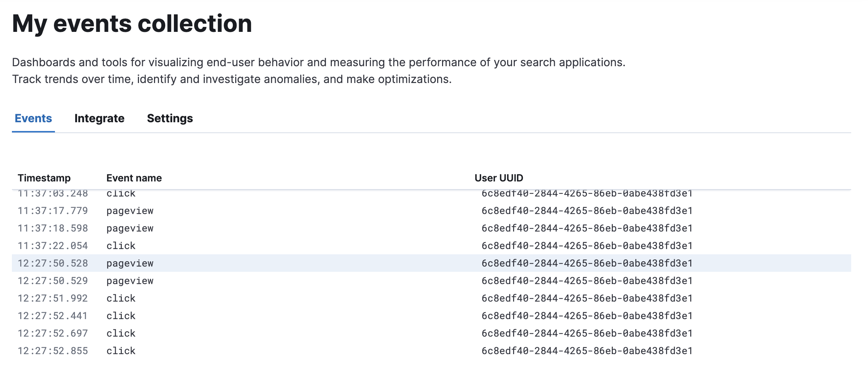Select the User UUID in the 11:37:17.779 row
This screenshot has width=868, height=372.
(587, 211)
